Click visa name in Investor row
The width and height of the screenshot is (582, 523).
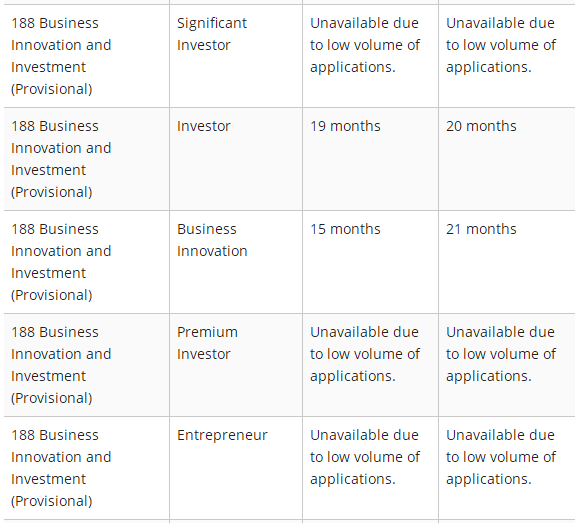(x=61, y=159)
